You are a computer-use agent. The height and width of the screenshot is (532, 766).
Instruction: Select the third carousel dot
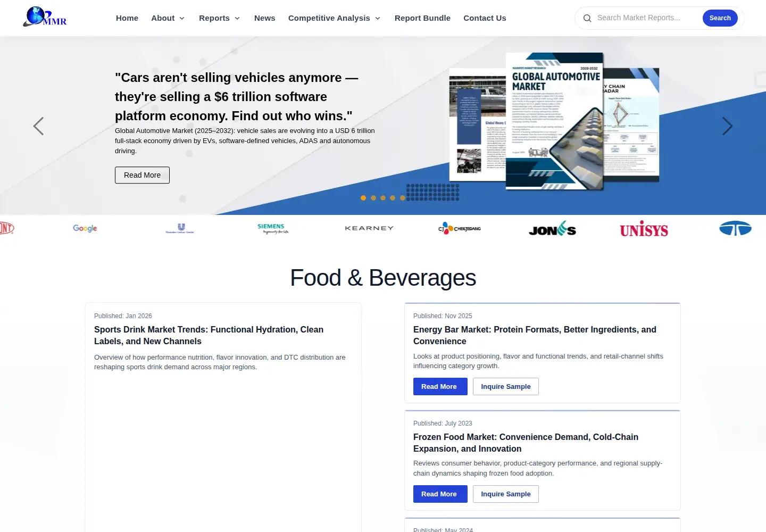(x=383, y=198)
